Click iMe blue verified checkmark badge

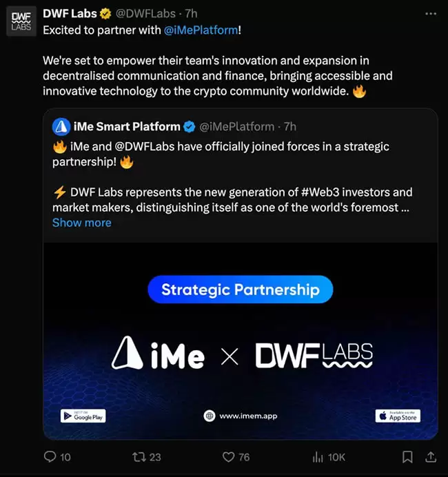tap(190, 126)
